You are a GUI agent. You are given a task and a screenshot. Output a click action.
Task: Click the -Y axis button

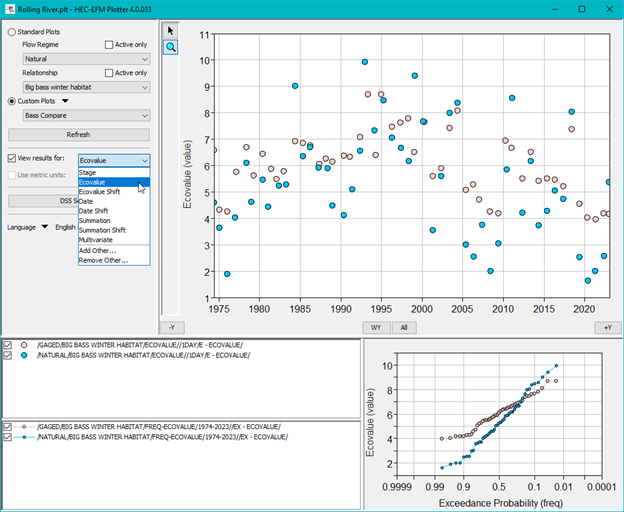coord(171,327)
